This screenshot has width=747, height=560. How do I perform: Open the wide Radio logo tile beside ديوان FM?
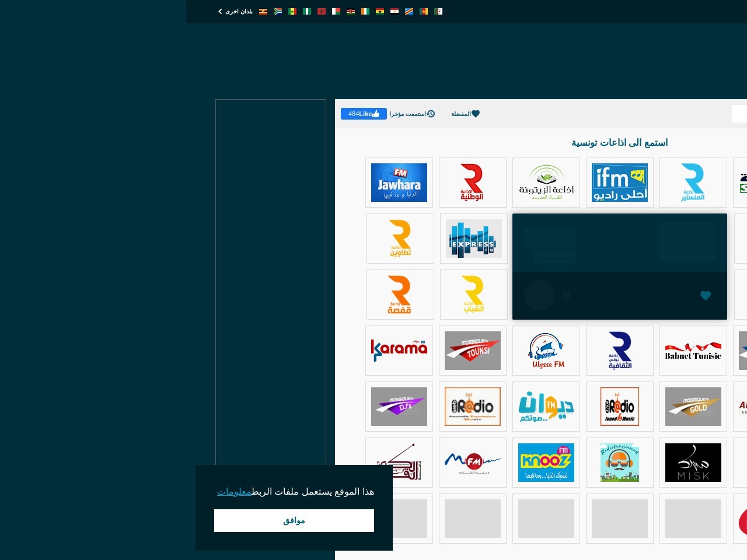click(x=473, y=407)
